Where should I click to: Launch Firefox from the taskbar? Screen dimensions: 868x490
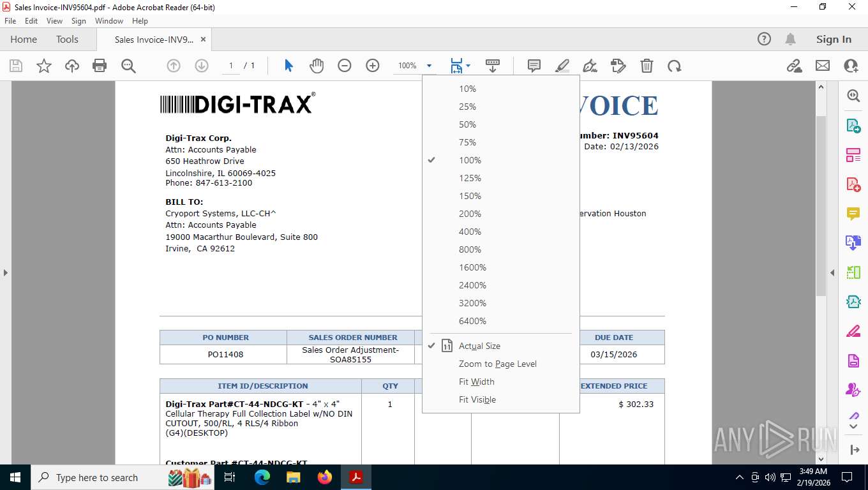point(325,477)
